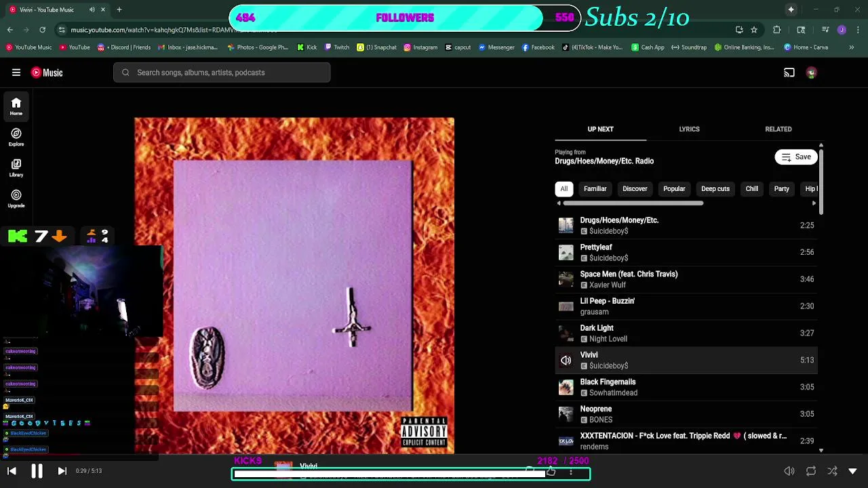Go to Home in the sidebar
The height and width of the screenshot is (488, 868).
[16, 106]
